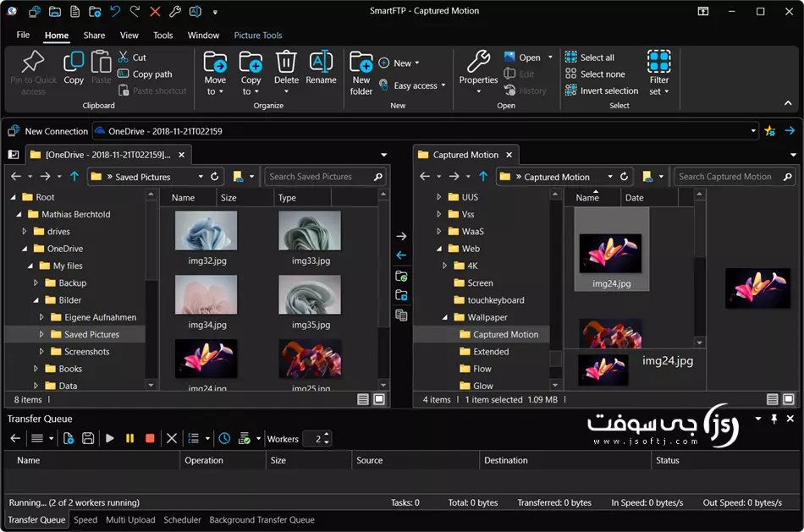Expand the UUS folder in right tree
This screenshot has height=532, width=804.
[439, 197]
